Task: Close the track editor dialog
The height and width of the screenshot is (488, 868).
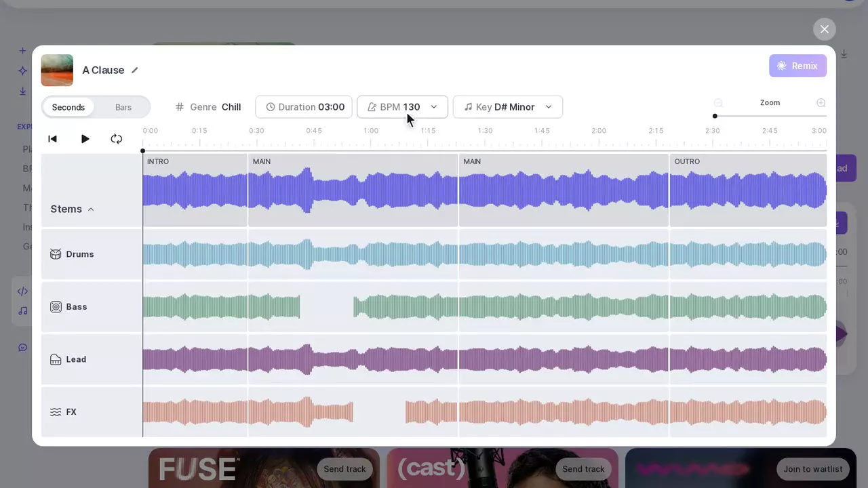Action: pyautogui.click(x=825, y=29)
